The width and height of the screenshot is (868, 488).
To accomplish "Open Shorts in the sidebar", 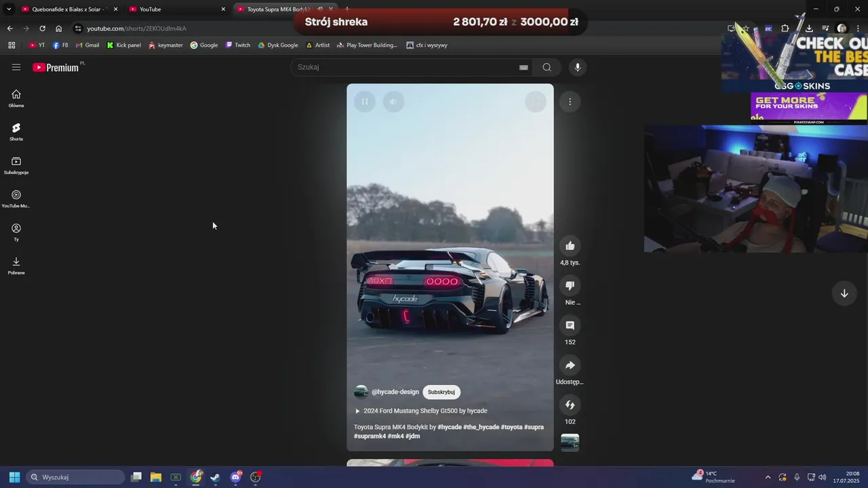I will point(16,131).
